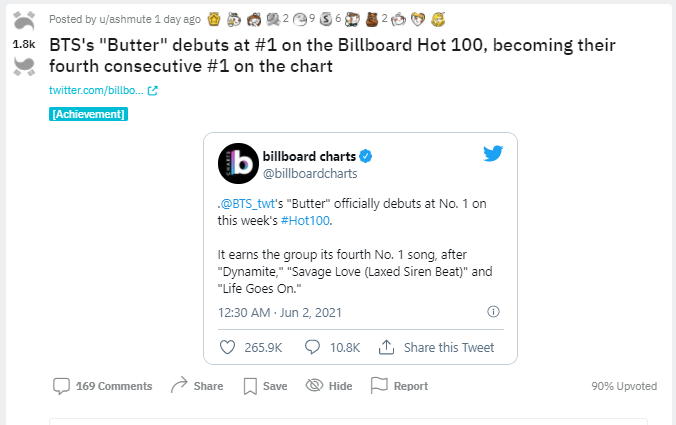Open the @BTS_twt mention link
This screenshot has height=425, width=676.
(247, 203)
